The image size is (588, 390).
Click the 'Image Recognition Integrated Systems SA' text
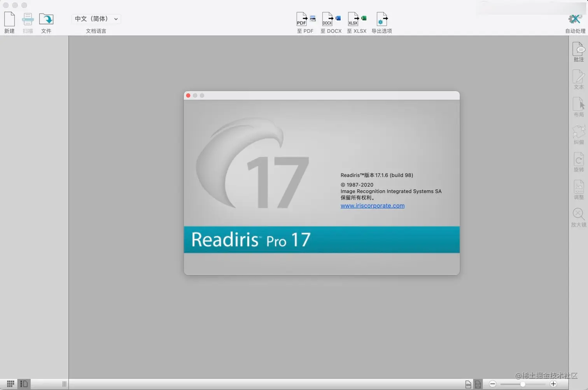(391, 191)
